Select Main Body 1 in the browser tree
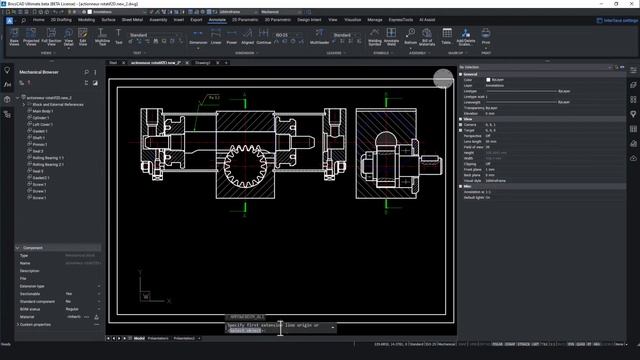 pyautogui.click(x=43, y=111)
